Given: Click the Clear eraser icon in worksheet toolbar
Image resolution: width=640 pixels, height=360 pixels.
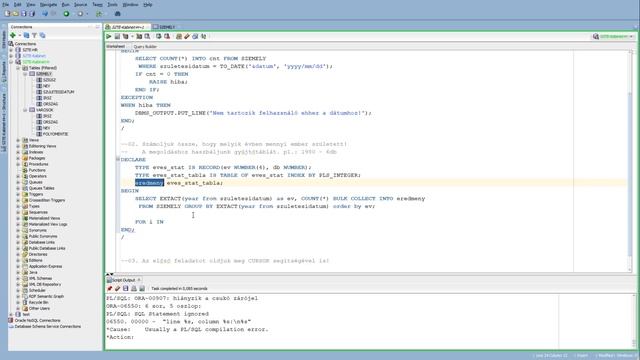Looking at the screenshot, I should pyautogui.click(x=187, y=37).
